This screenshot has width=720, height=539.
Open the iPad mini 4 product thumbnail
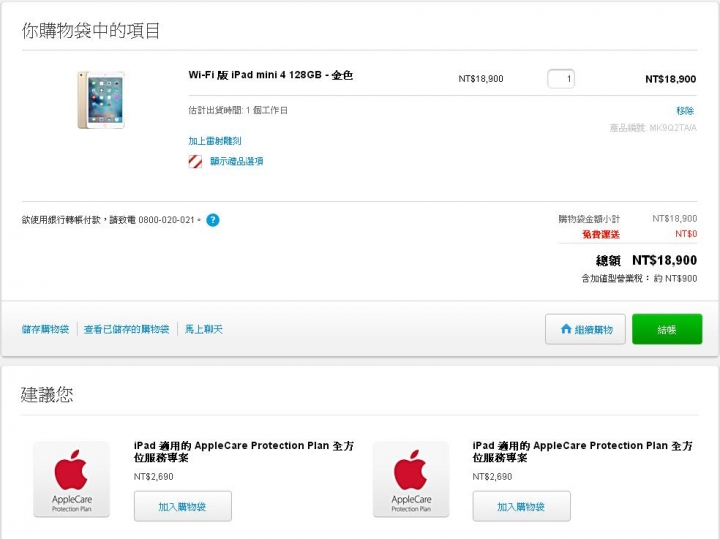[101, 100]
